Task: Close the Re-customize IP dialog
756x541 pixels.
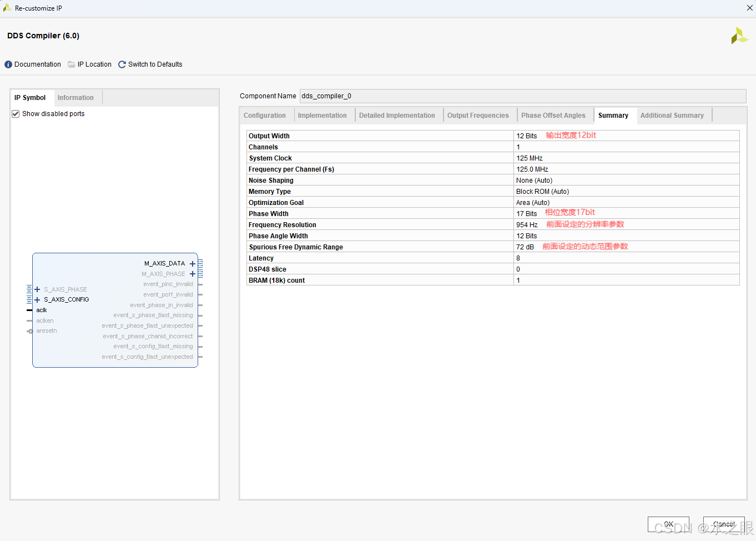Action: coord(749,8)
